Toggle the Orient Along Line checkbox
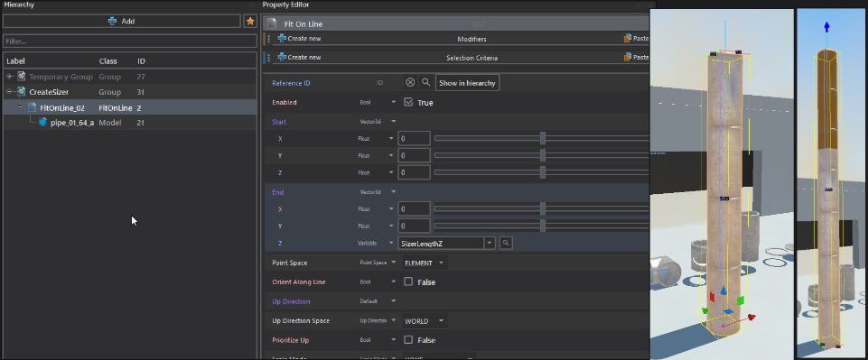868x360 pixels. [x=408, y=282]
